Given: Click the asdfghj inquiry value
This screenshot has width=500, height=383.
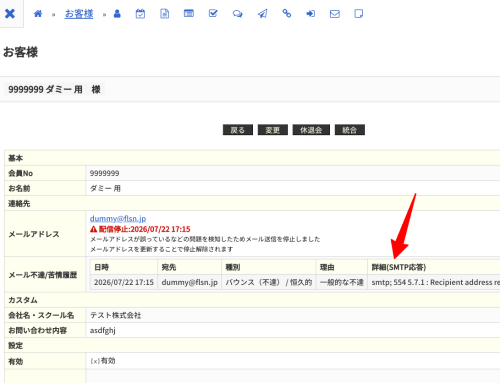Looking at the screenshot, I should tap(103, 331).
